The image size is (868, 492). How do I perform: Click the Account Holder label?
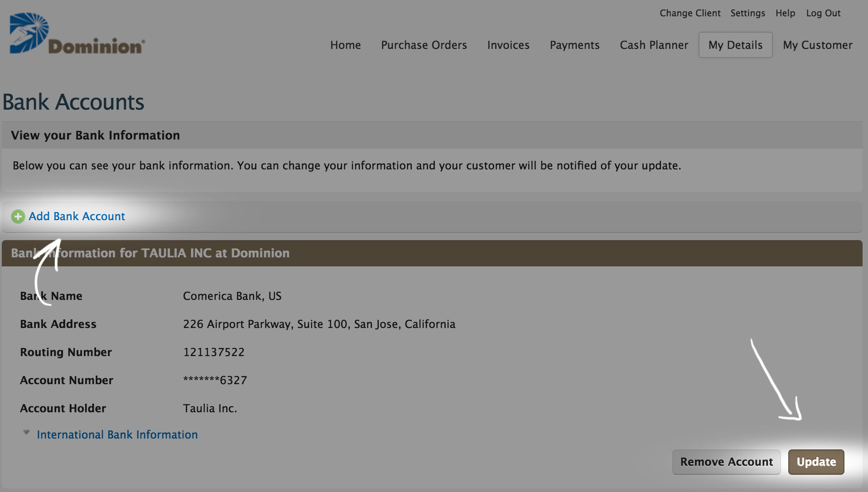pos(63,408)
